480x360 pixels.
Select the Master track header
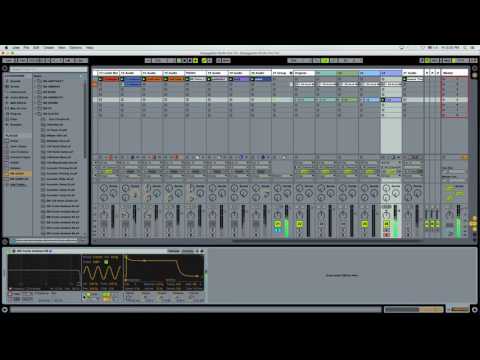tap(455, 73)
